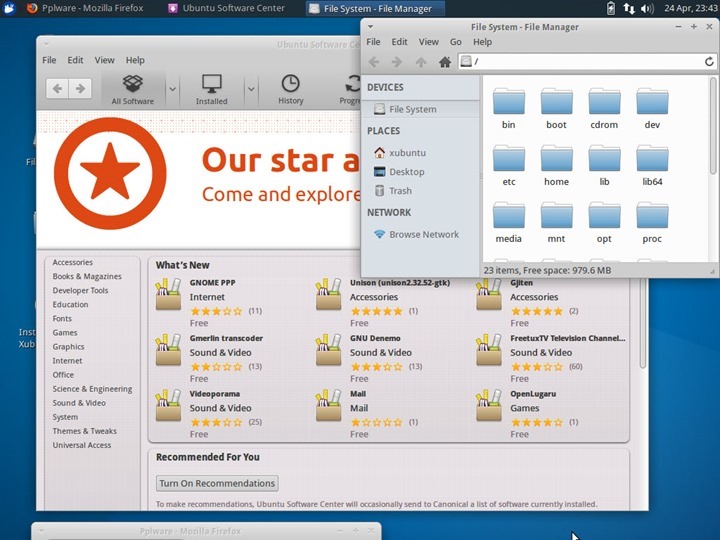Open Edit menu in File Manager
The width and height of the screenshot is (720, 540).
coord(399,42)
